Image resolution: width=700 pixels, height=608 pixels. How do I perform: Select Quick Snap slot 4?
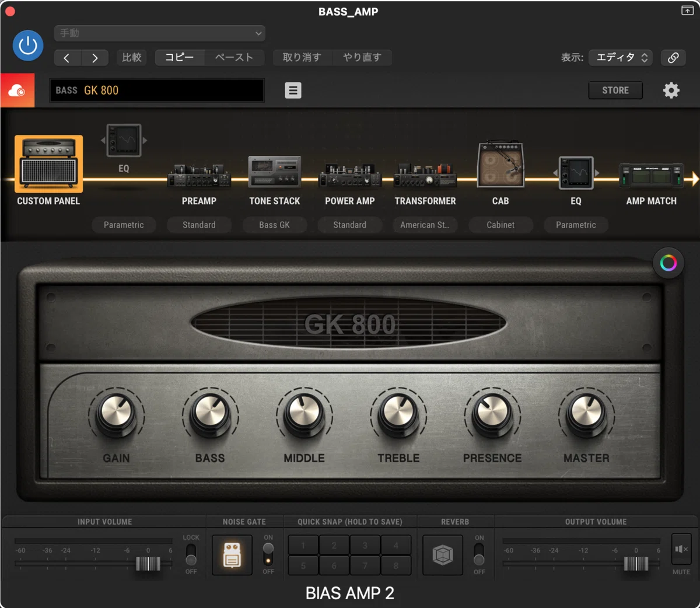(x=396, y=546)
